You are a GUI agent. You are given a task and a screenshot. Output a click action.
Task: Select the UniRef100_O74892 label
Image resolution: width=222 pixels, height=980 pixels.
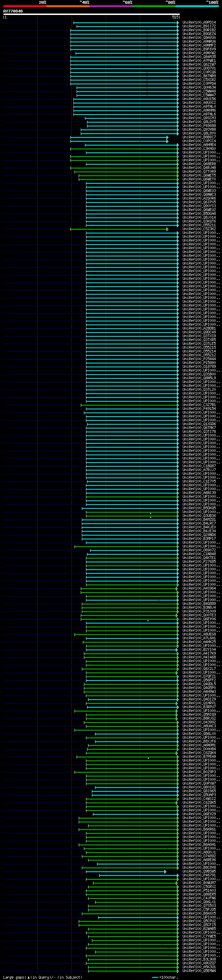click(x=199, y=856)
